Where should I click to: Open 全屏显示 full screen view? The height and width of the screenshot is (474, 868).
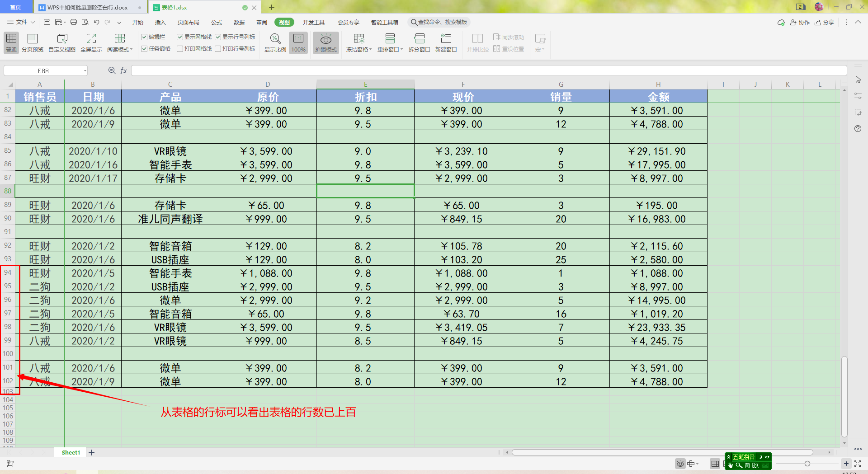pyautogui.click(x=91, y=39)
